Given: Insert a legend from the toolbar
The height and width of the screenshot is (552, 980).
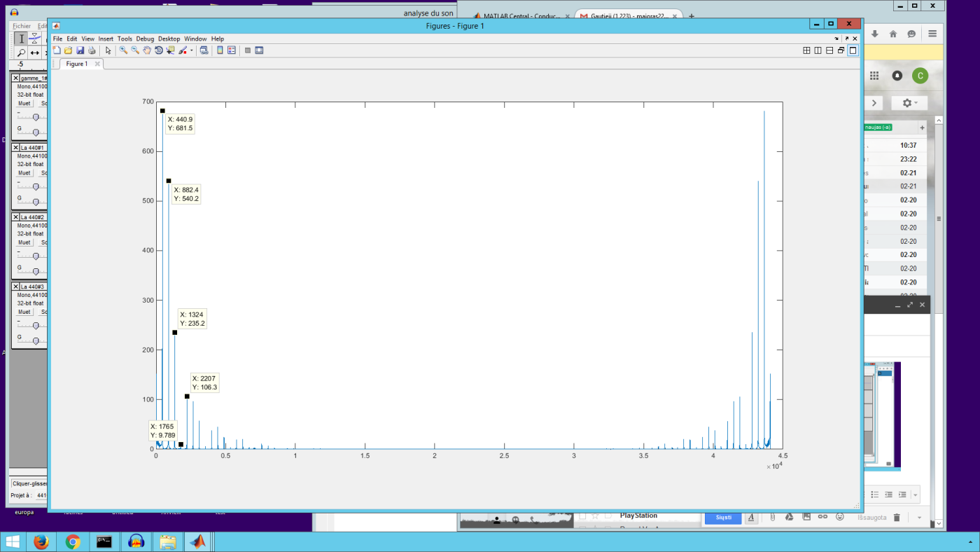Looking at the screenshot, I should pyautogui.click(x=232, y=50).
